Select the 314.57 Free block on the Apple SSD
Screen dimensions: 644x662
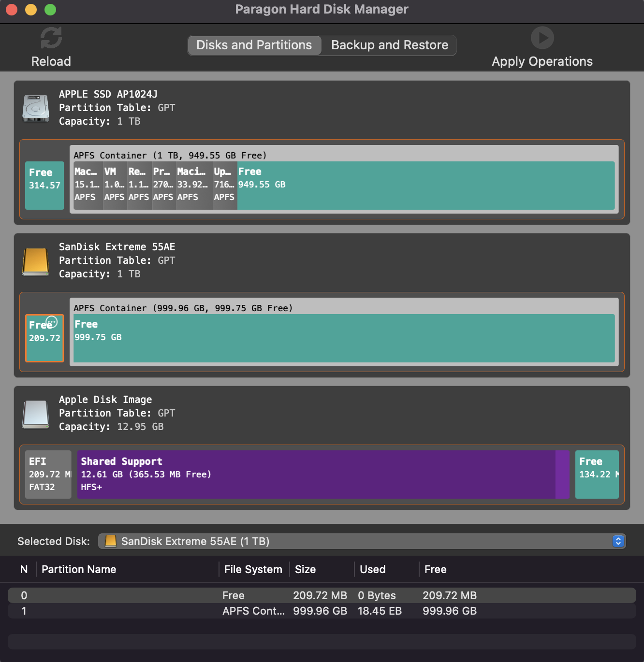click(x=44, y=186)
